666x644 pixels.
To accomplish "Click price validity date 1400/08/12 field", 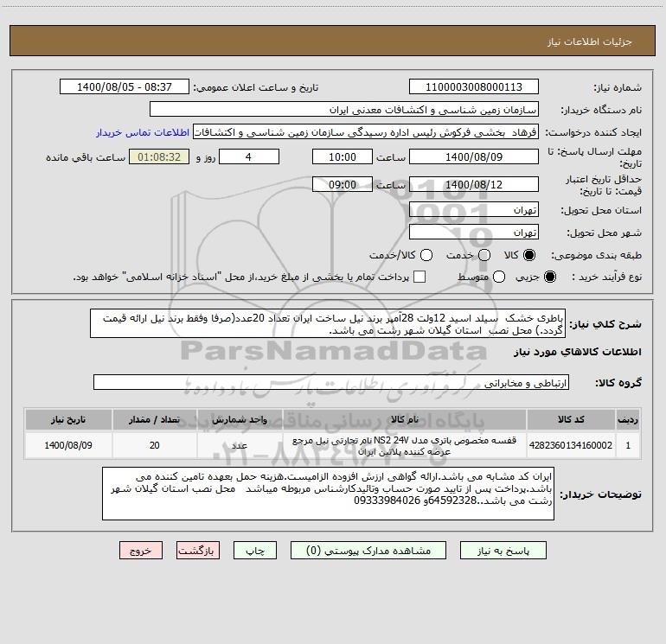I will click(474, 184).
